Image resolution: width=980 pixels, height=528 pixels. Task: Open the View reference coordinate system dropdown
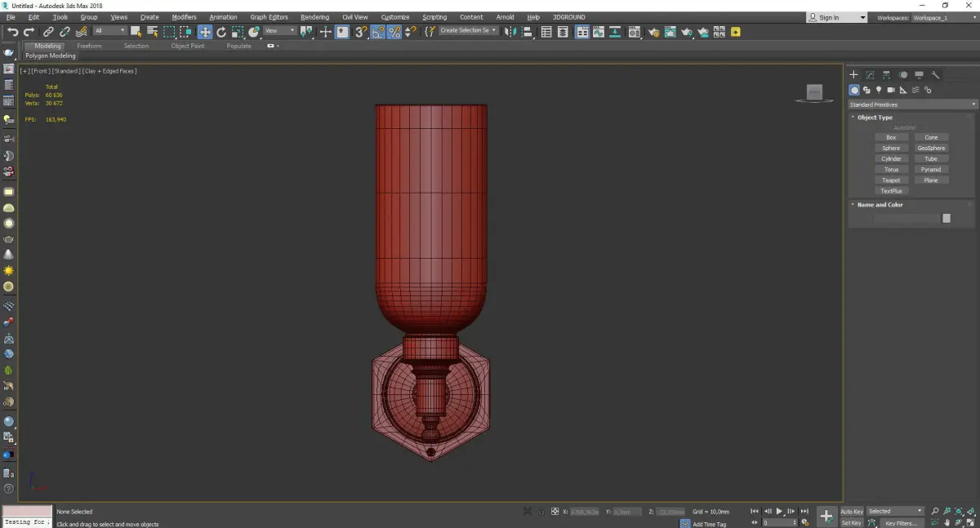coord(279,31)
